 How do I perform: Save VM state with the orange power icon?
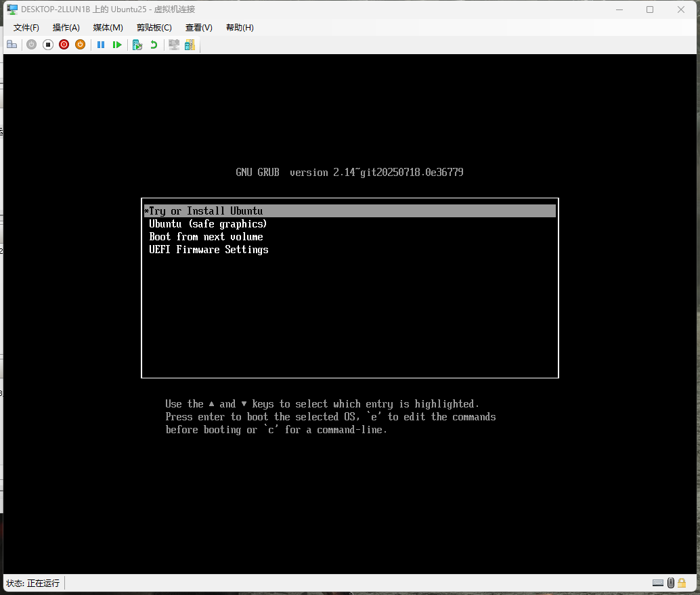click(x=80, y=45)
